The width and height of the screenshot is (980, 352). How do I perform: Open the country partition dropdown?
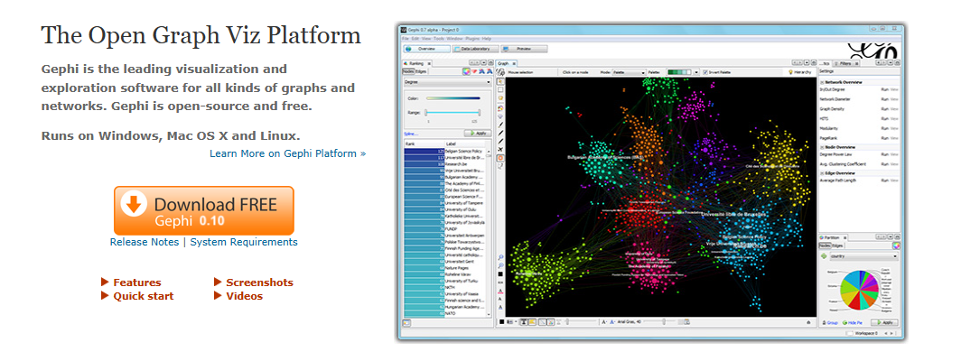click(863, 256)
